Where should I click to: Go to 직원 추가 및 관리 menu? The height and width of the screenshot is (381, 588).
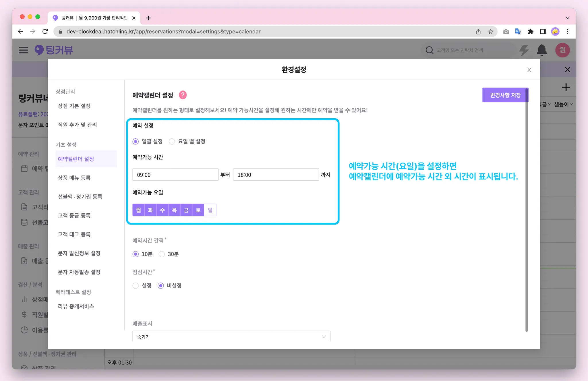coord(77,125)
